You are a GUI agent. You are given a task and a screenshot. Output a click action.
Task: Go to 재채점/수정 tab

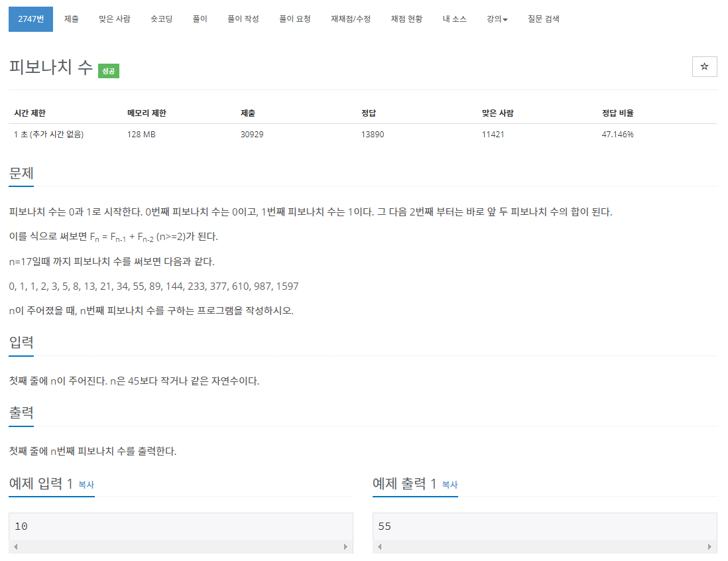point(351,19)
